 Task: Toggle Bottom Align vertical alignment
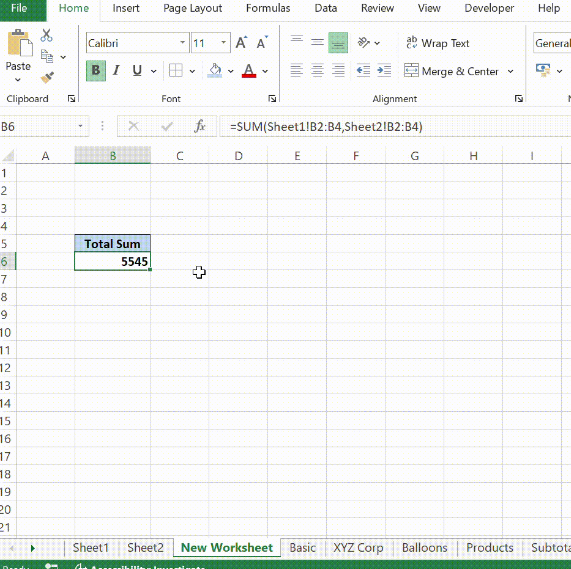point(338,43)
